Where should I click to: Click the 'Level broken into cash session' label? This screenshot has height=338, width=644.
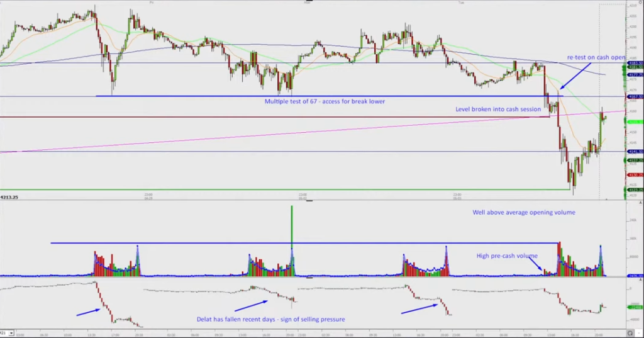(497, 109)
